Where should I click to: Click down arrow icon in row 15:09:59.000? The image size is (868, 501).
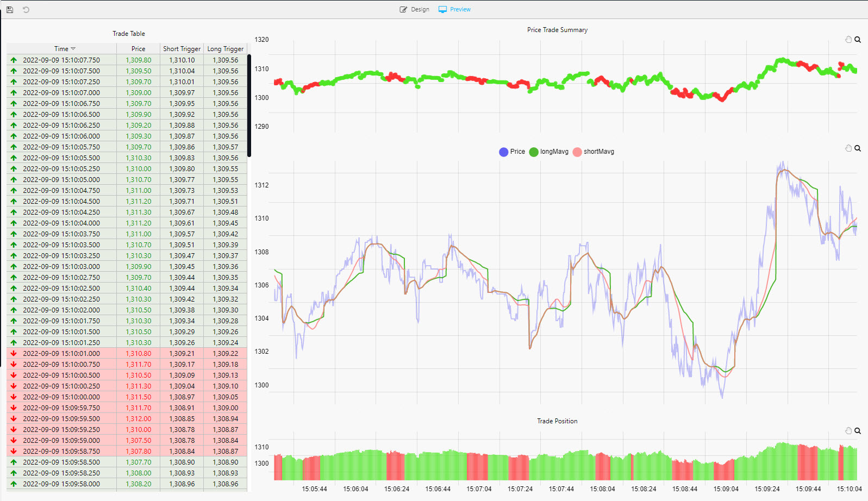pyautogui.click(x=14, y=441)
